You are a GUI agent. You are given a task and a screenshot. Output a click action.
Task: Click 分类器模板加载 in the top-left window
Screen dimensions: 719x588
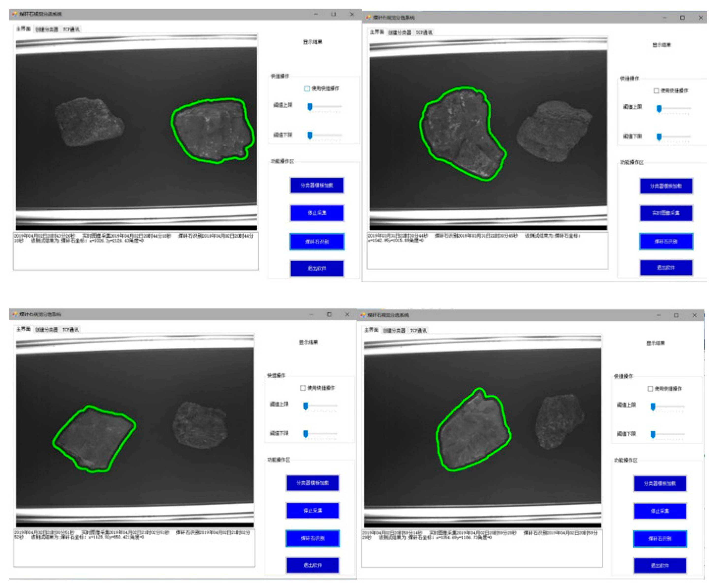pyautogui.click(x=317, y=185)
